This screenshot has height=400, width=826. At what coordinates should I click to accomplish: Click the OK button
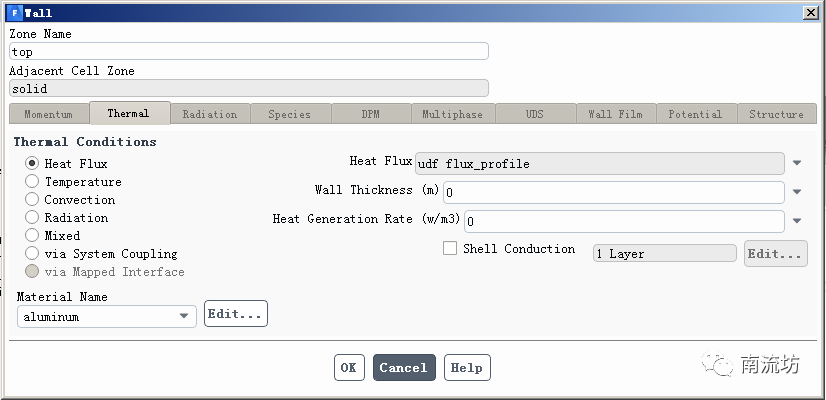click(348, 368)
